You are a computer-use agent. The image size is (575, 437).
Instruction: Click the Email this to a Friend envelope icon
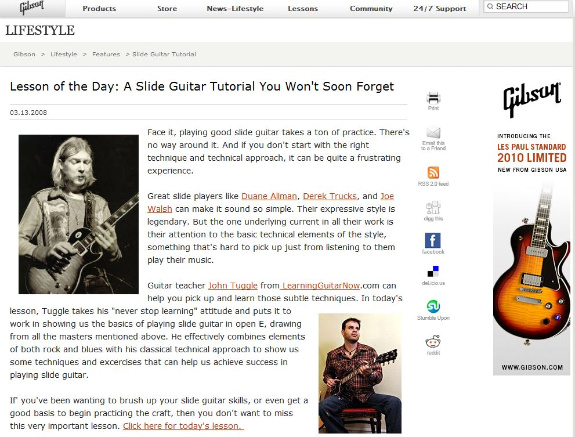(433, 133)
